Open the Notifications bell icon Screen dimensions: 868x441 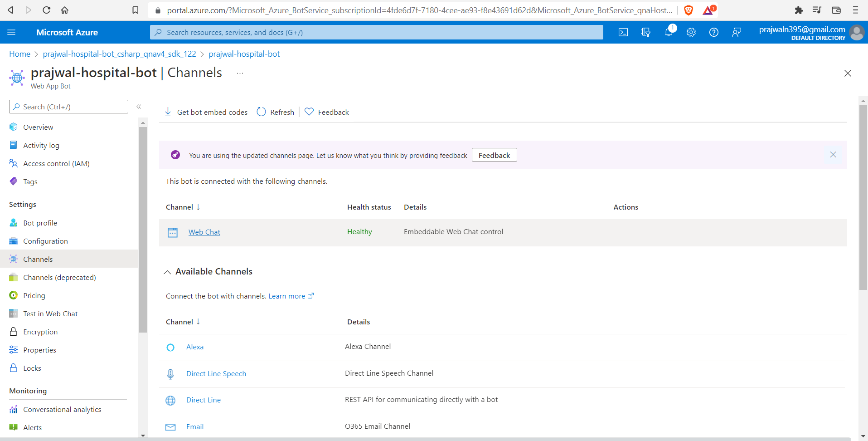(669, 32)
